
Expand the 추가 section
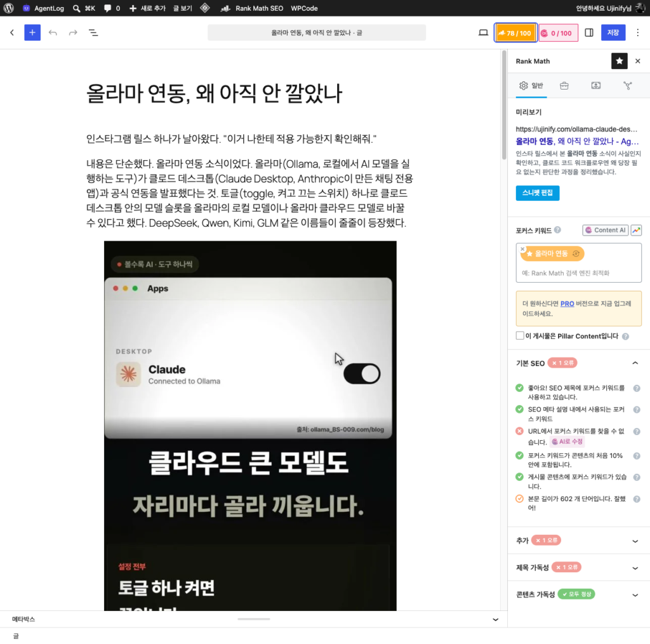point(578,540)
